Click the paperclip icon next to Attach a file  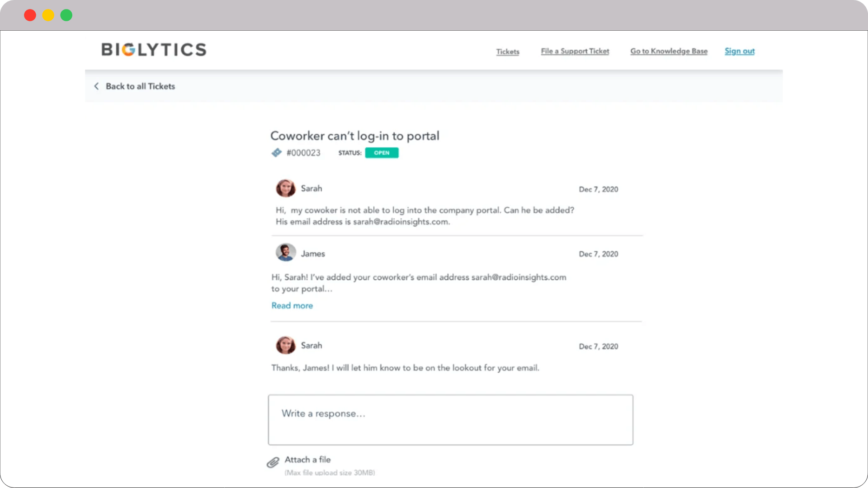(x=273, y=462)
